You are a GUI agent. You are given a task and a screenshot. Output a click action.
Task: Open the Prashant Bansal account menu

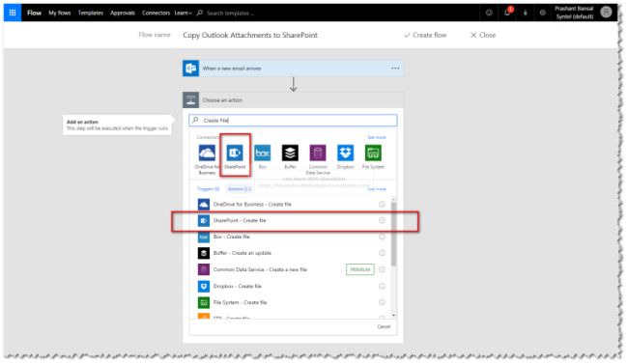pyautogui.click(x=574, y=13)
